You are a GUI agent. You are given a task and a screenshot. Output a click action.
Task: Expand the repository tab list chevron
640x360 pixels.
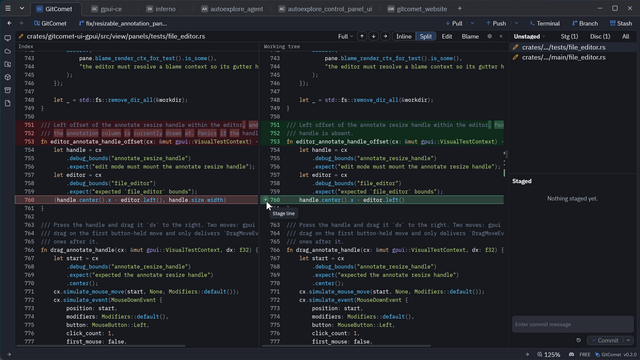[x=22, y=8]
